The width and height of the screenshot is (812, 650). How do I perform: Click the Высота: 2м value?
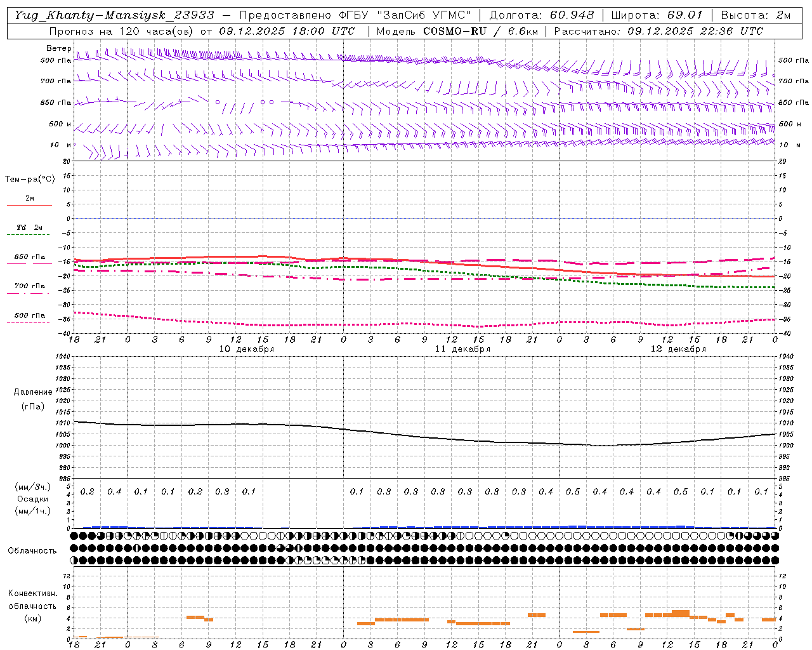pyautogui.click(x=756, y=15)
